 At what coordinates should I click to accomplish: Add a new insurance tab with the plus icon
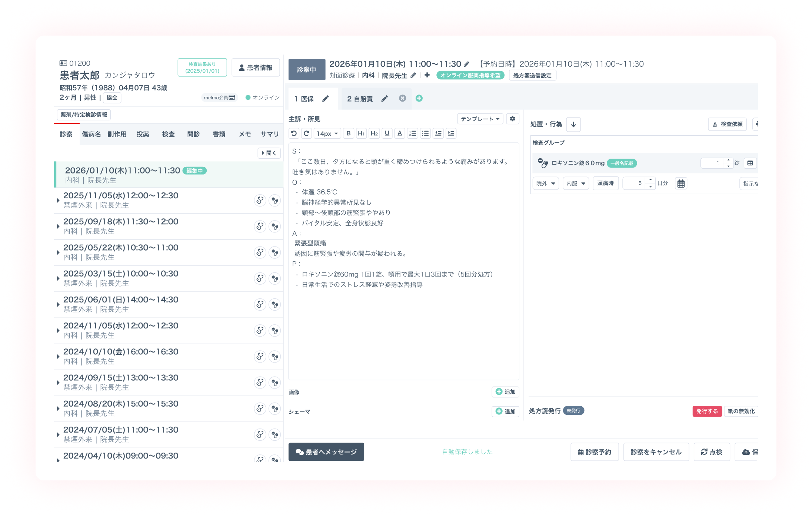tap(419, 98)
